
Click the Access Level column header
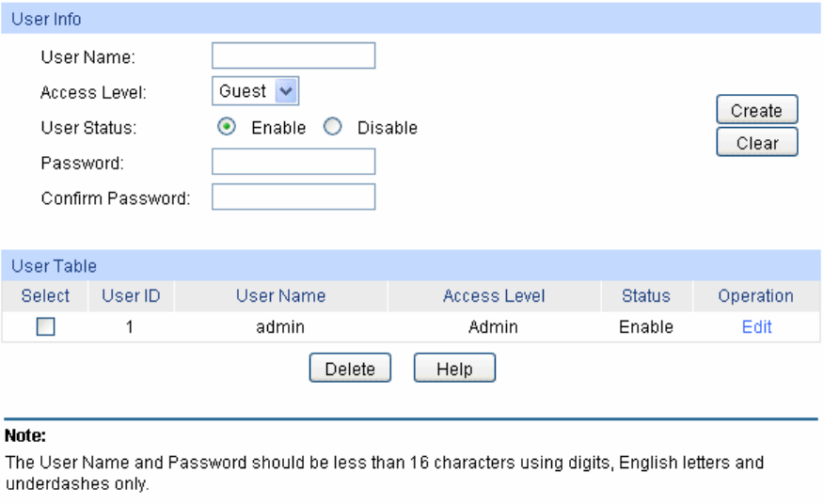coord(494,296)
